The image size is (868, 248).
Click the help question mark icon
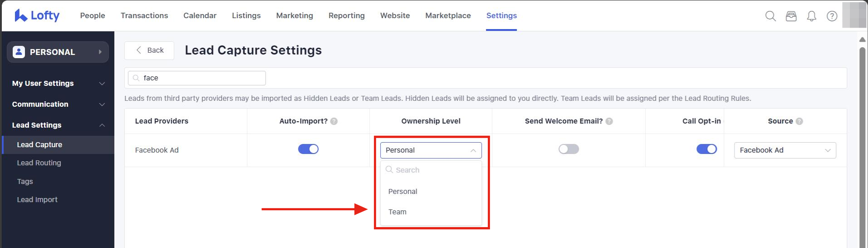(x=832, y=16)
